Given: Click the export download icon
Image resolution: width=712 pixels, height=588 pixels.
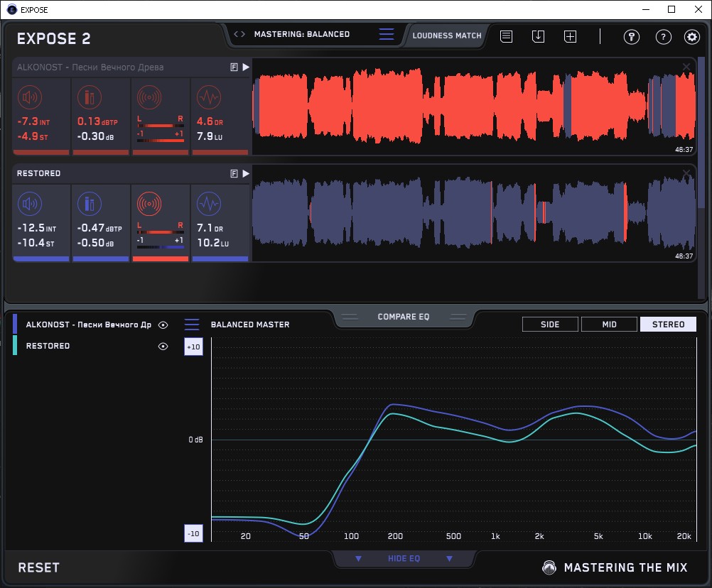Looking at the screenshot, I should [539, 36].
